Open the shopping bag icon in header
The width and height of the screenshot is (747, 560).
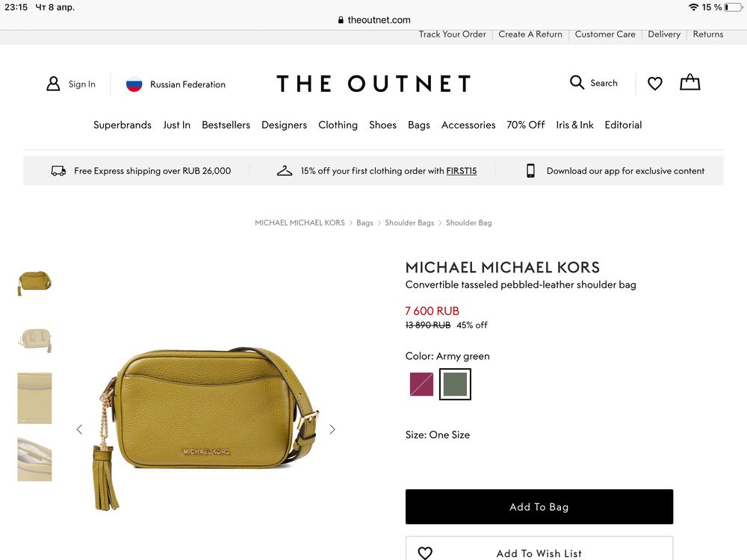click(689, 82)
